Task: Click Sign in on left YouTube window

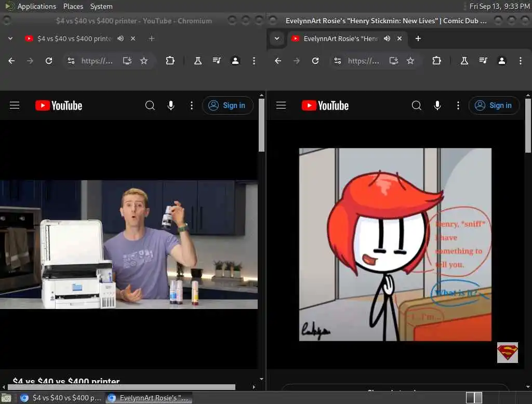Action: click(x=228, y=105)
